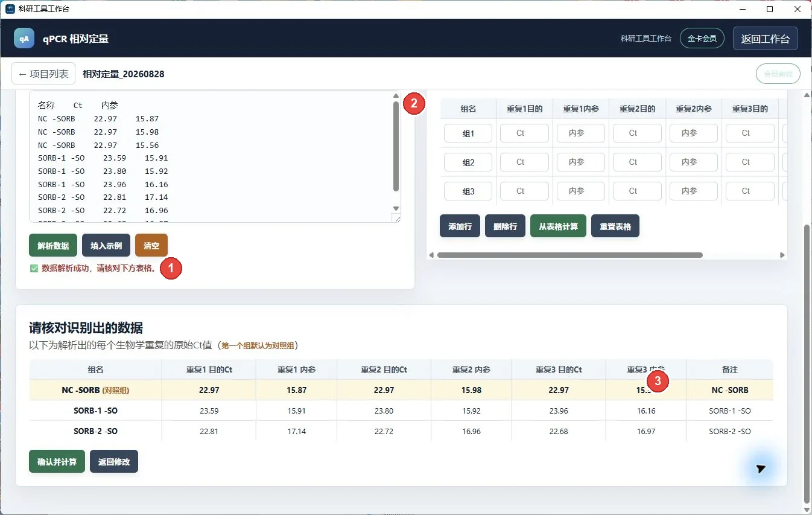Viewport: 812px width, 515px height.
Task: Click the 重复2 内参 column header in the results table
Action: [471, 369]
